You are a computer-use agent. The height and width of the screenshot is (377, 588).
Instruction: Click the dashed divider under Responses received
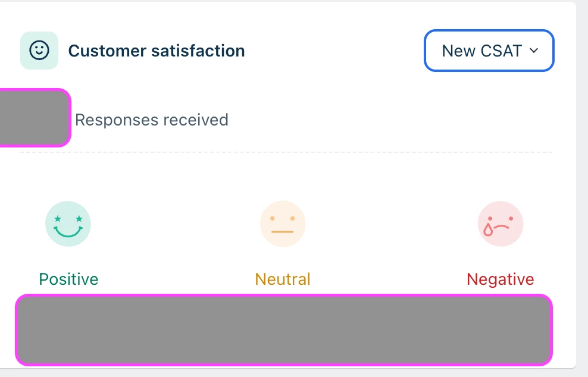pos(286,152)
